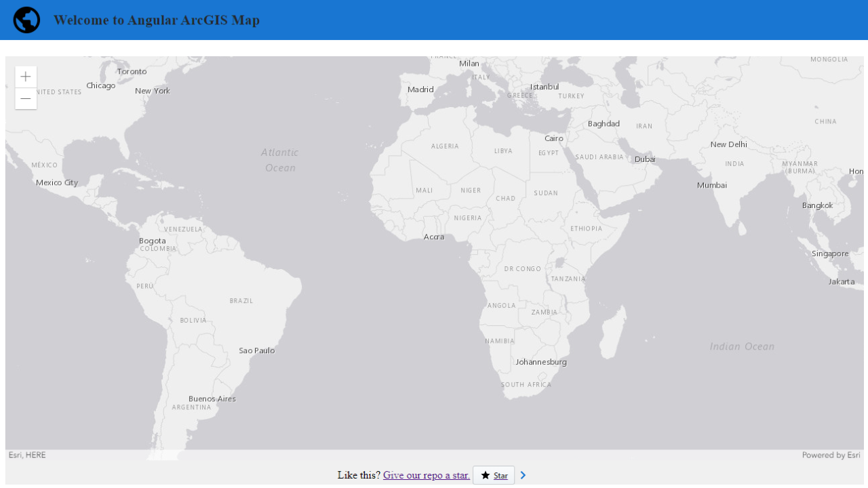This screenshot has width=868, height=488.
Task: Click the SUDAN country label
Action: click(546, 193)
